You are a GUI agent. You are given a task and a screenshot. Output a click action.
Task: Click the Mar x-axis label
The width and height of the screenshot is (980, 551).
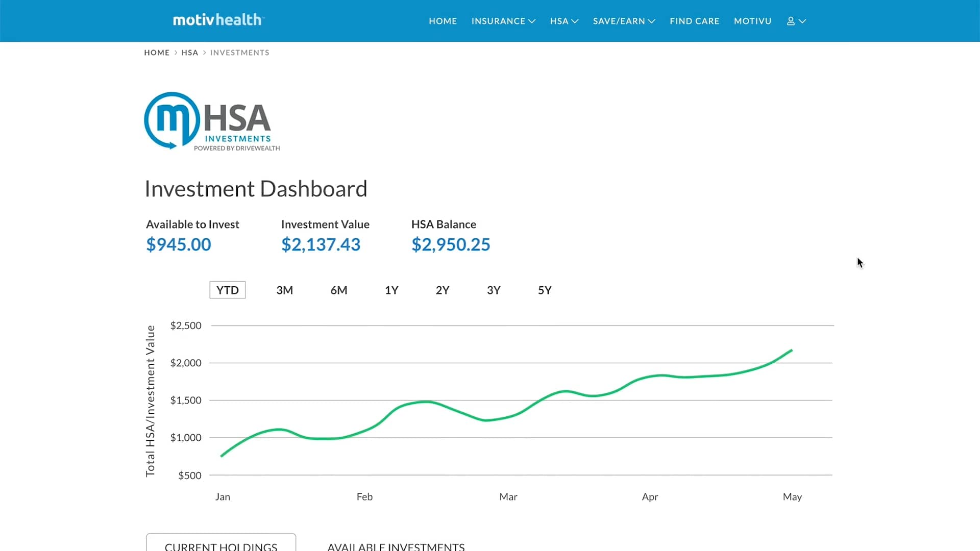coord(508,497)
